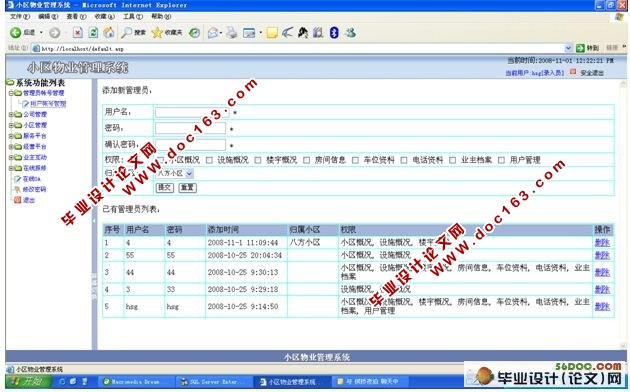Tick the 业主档案 permission checkbox
Image resolution: width=630 pixels, height=392 pixels.
coord(452,160)
